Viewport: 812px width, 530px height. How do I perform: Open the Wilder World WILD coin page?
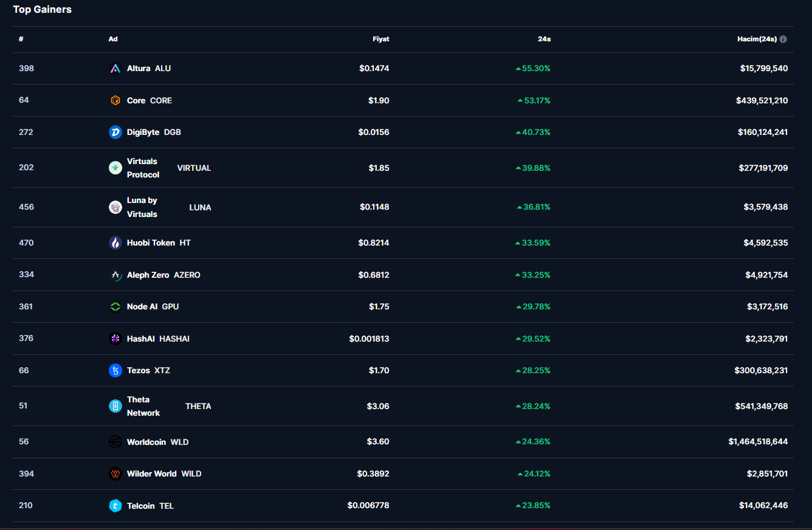click(x=164, y=473)
